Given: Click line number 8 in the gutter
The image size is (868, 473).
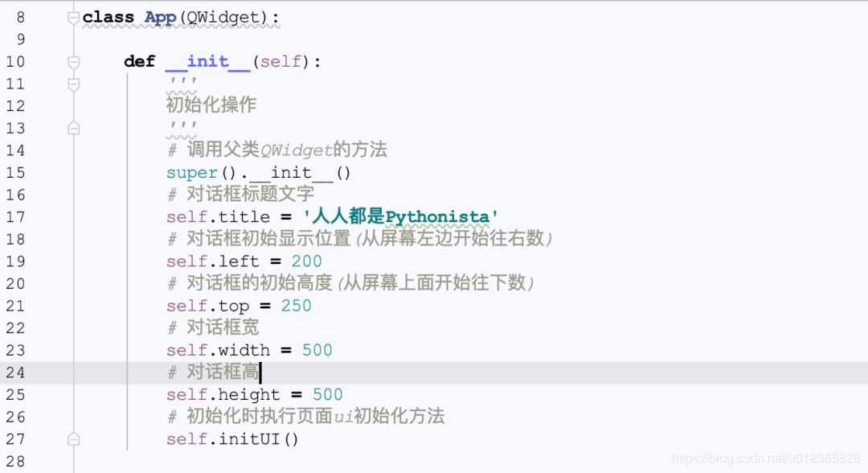Looking at the screenshot, I should pyautogui.click(x=20, y=17).
